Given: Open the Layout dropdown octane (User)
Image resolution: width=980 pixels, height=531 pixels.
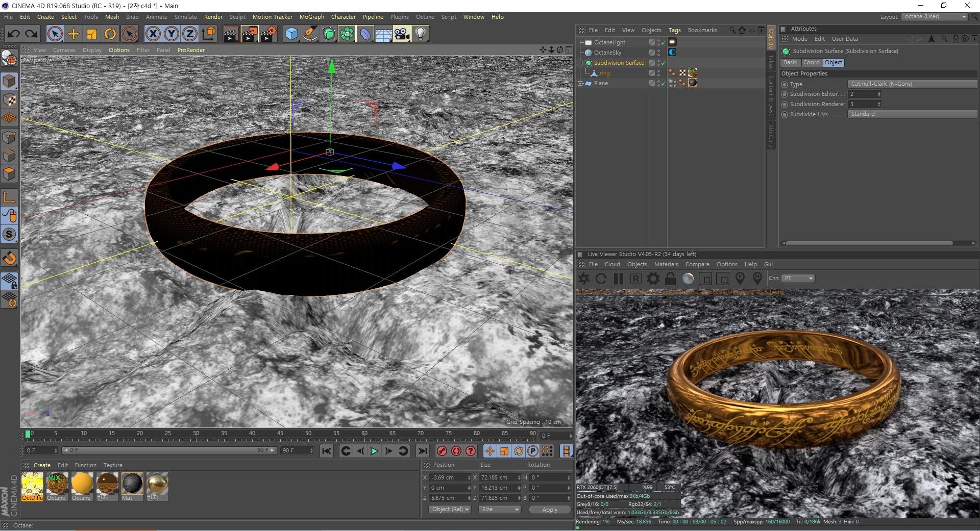Looking at the screenshot, I should [935, 17].
